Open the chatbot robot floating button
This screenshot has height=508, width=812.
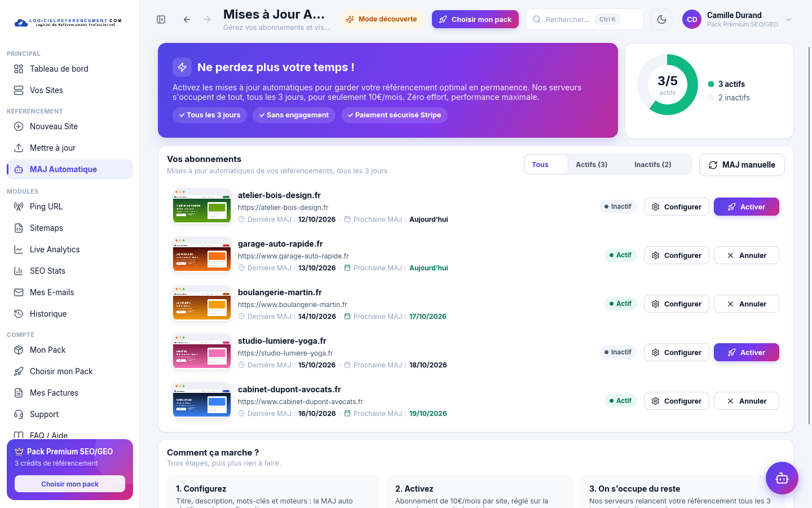tap(782, 478)
